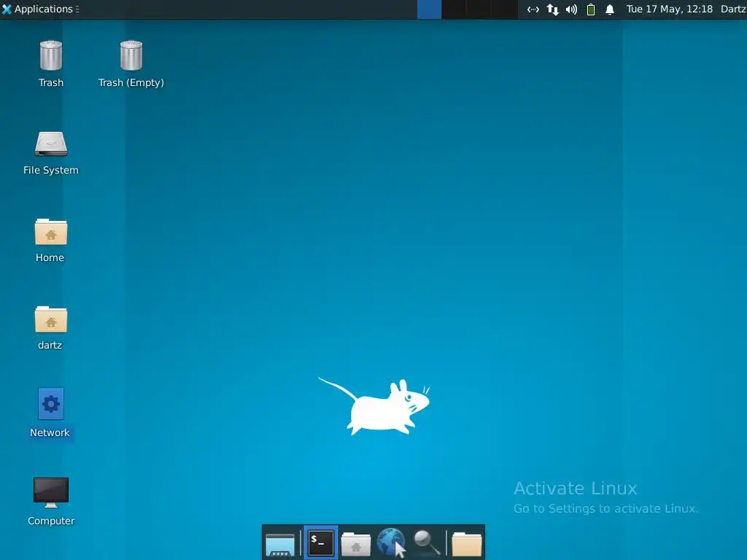Switch to the highlighted blue workspace

[429, 9]
